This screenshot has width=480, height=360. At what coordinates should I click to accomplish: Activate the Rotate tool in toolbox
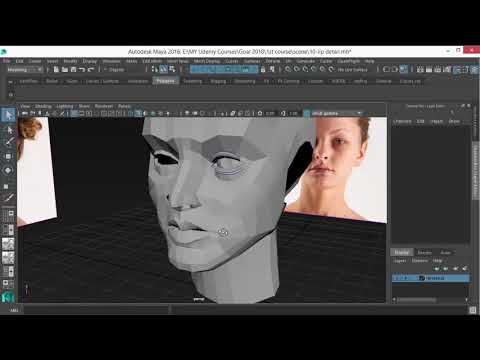click(x=8, y=170)
